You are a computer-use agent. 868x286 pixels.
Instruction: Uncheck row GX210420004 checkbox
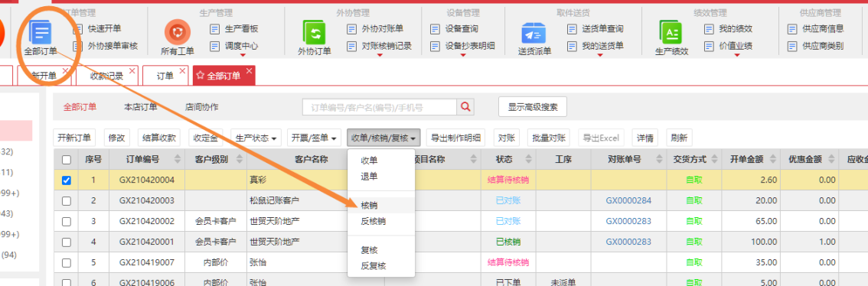pos(67,180)
